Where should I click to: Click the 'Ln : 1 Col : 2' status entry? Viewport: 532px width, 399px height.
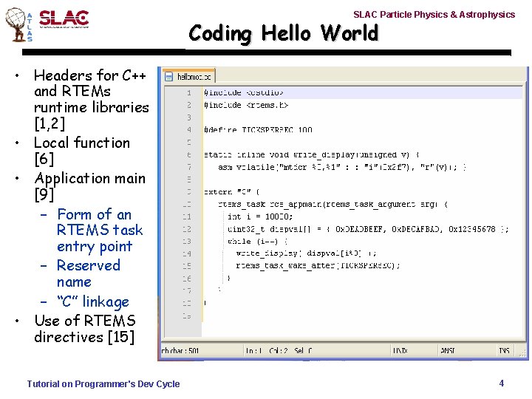pos(267,350)
